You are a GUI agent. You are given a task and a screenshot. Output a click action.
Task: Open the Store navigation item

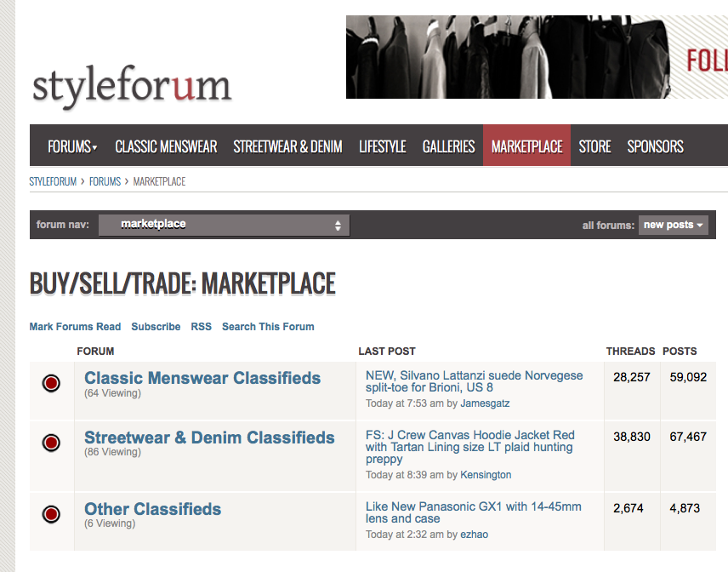[x=594, y=146]
